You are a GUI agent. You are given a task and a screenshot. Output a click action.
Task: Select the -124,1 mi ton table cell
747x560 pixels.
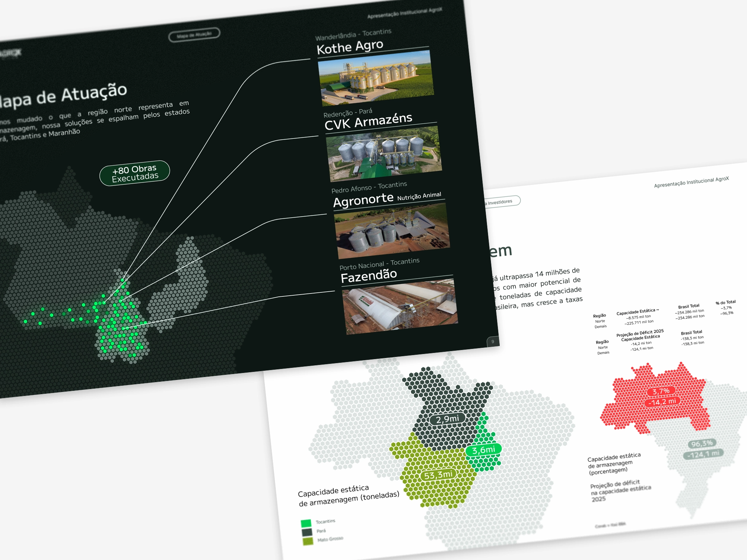pyautogui.click(x=642, y=349)
